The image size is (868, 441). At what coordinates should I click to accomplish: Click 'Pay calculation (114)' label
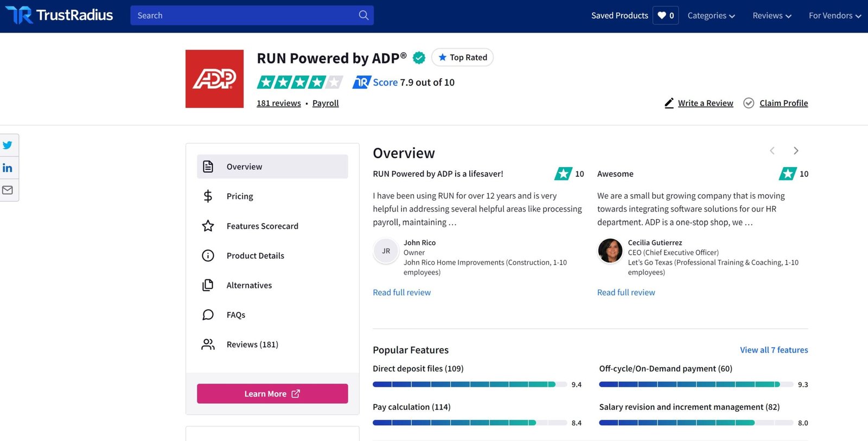[x=411, y=407]
